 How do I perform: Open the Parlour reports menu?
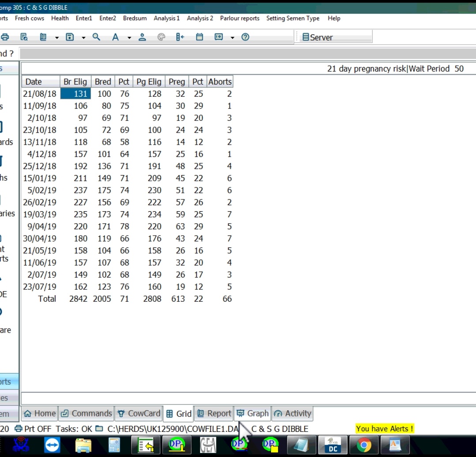click(240, 18)
